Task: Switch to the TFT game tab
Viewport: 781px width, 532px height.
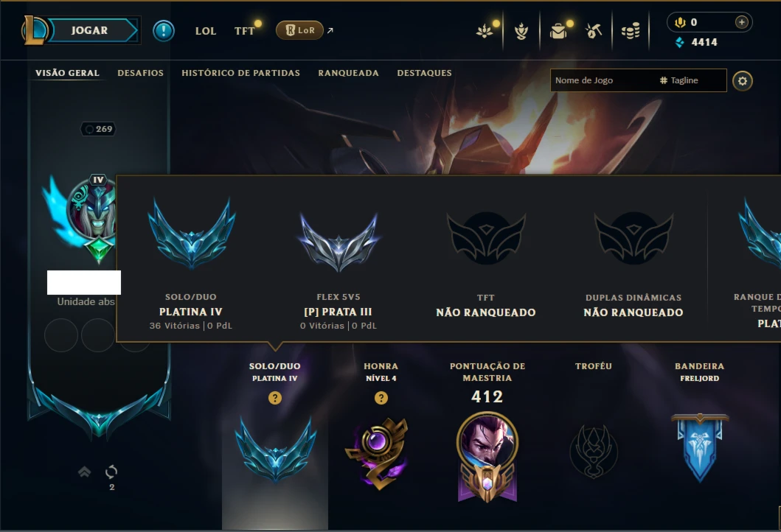Action: (x=244, y=31)
